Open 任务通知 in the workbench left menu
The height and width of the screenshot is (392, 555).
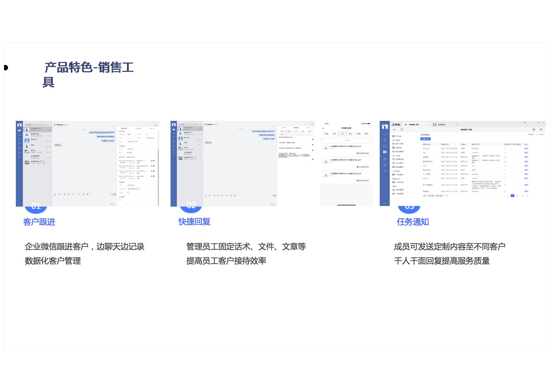click(399, 163)
